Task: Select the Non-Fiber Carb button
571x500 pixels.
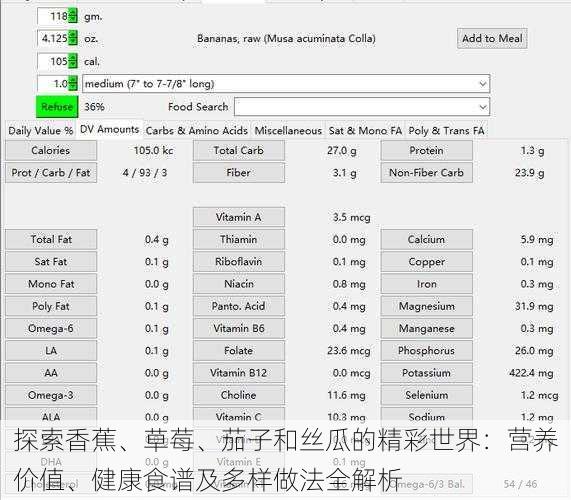Action: coord(426,173)
